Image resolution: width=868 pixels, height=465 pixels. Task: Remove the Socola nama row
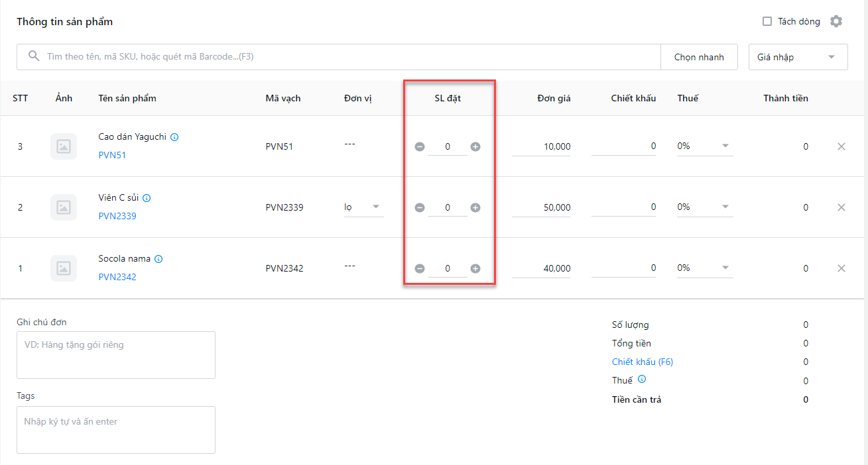coord(841,268)
